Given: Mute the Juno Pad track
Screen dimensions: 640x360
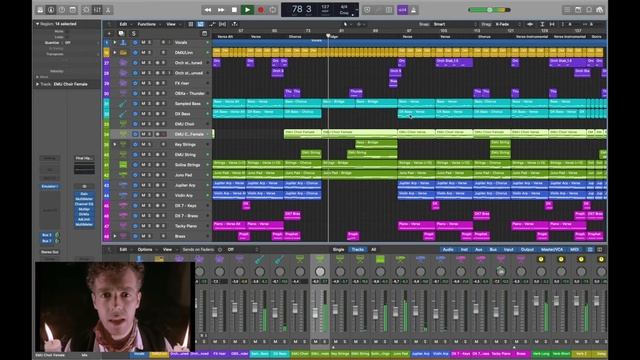Looking at the screenshot, I should click(x=143, y=175).
